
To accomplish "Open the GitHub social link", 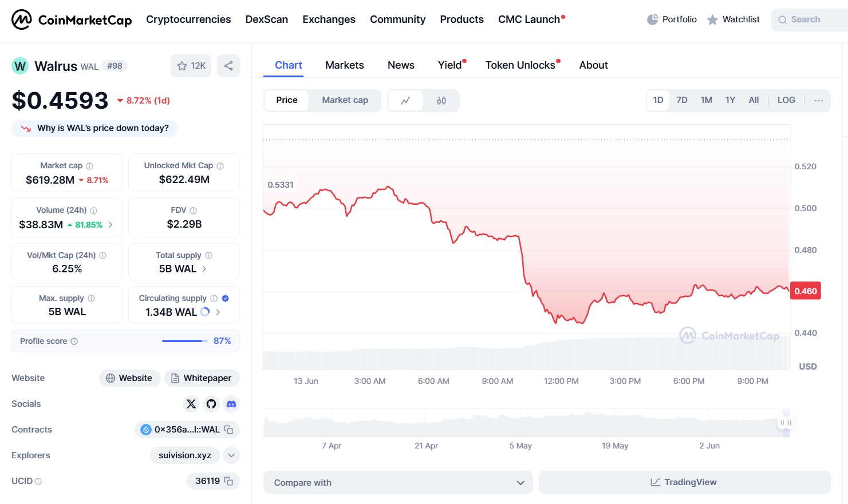I will [x=211, y=404].
